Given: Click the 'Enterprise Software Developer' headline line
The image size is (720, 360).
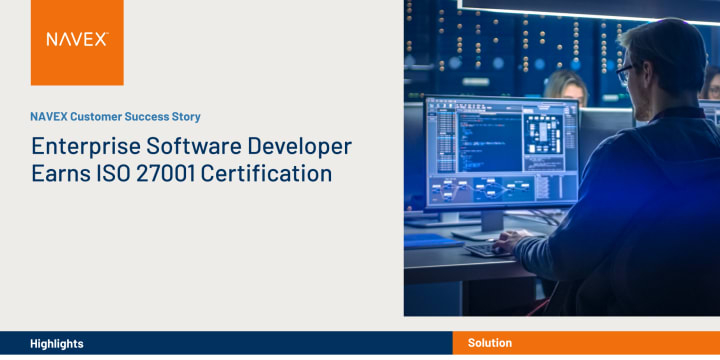Looking at the screenshot, I should point(191,147).
